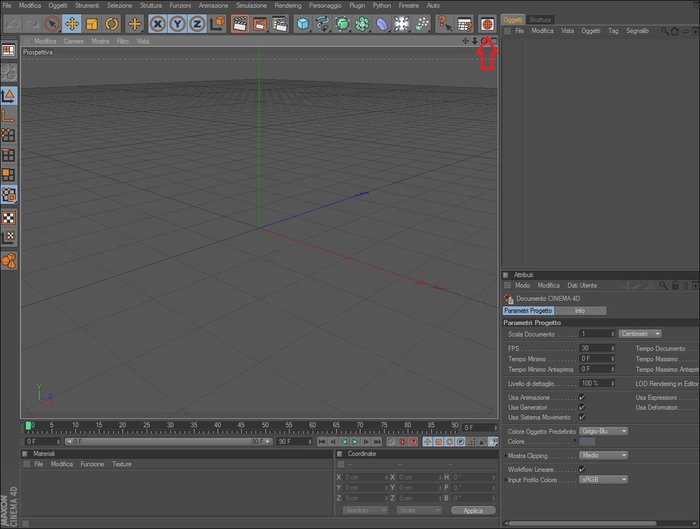The width and height of the screenshot is (700, 529).
Task: Open Colore Oggetto Predefinito Grigio-Blu dropdown
Action: 603,431
